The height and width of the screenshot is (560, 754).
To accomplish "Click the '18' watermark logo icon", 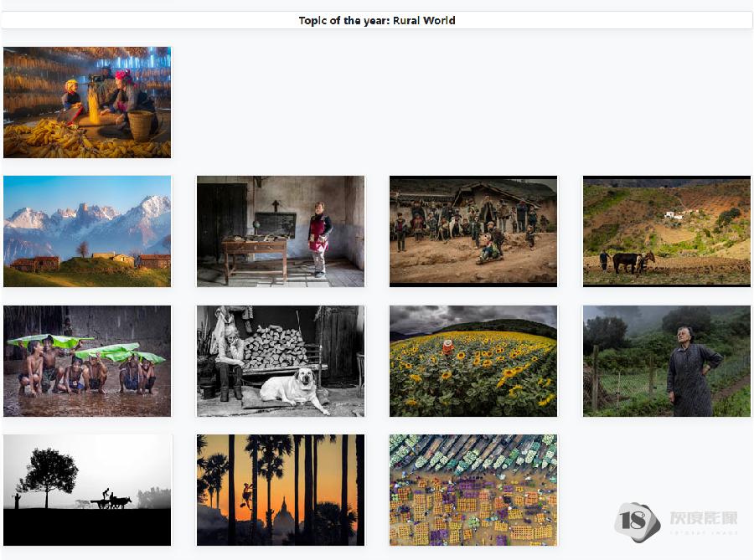I will point(636,522).
